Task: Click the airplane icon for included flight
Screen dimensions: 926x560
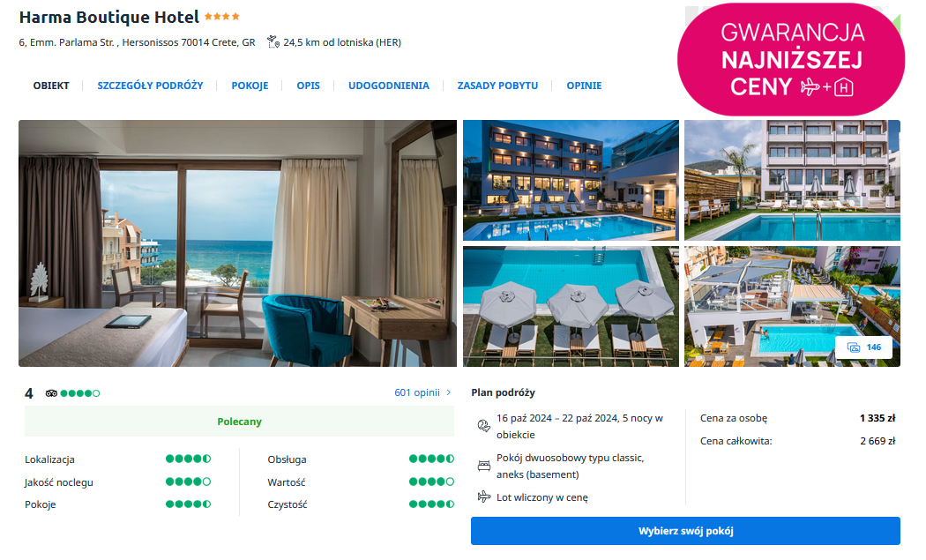Action: tap(483, 497)
